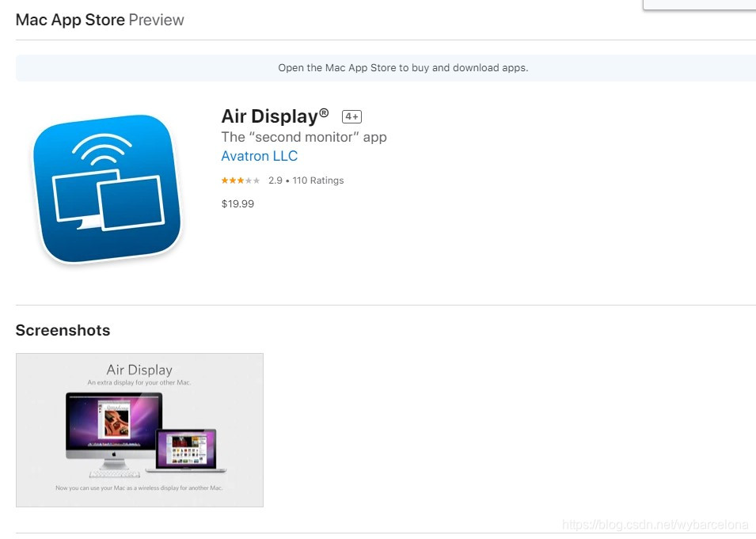The height and width of the screenshot is (539, 756).
Task: Click the popup box at top right
Action: pos(700,5)
